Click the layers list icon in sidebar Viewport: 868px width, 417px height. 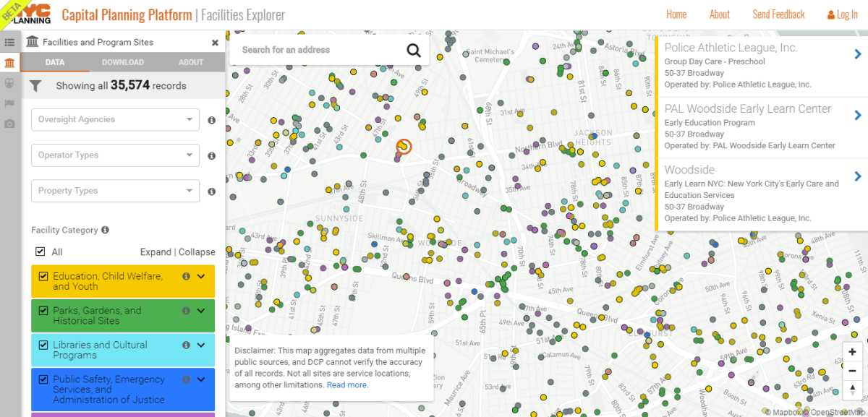click(9, 43)
